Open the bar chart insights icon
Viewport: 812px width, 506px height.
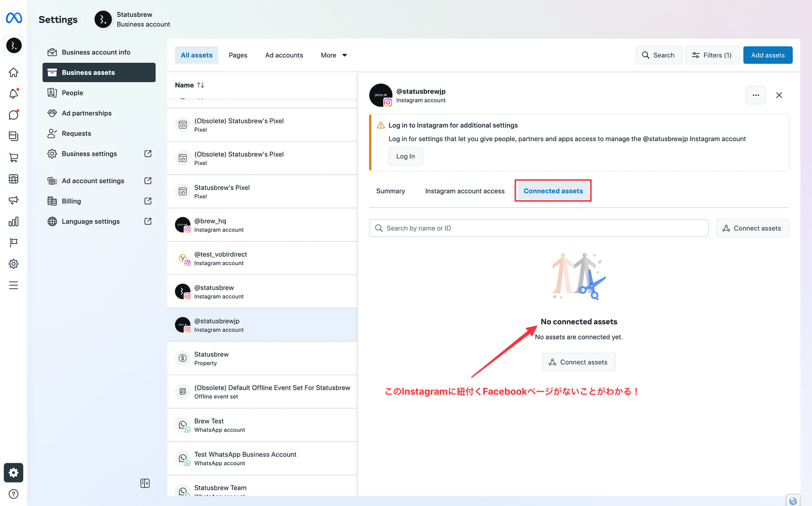click(14, 221)
